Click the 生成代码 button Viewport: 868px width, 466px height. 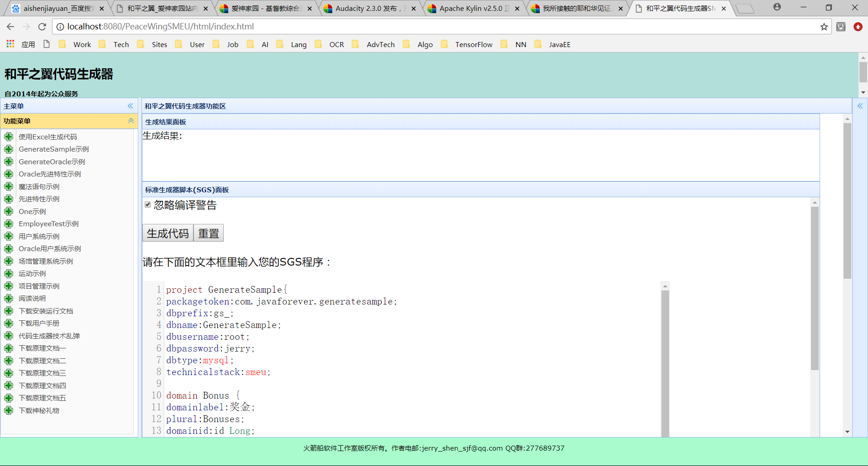168,233
